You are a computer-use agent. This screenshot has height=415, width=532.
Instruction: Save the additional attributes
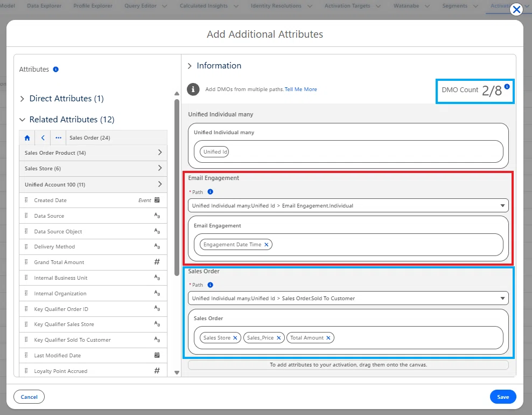pyautogui.click(x=503, y=397)
